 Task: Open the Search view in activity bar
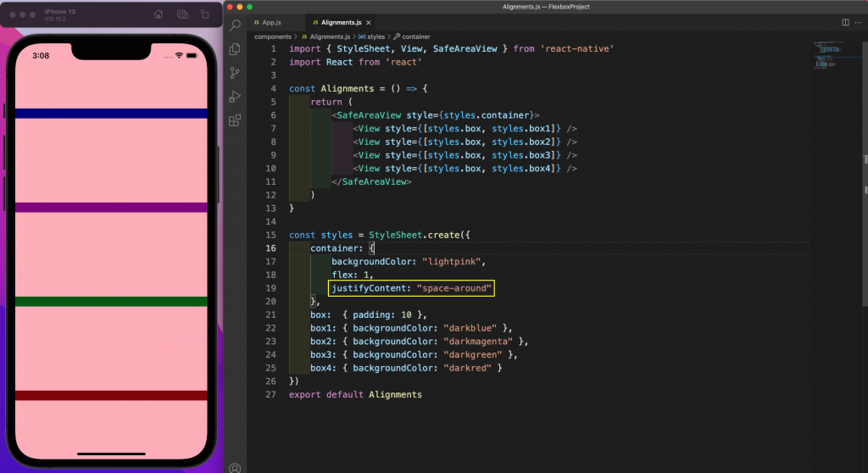pos(236,25)
